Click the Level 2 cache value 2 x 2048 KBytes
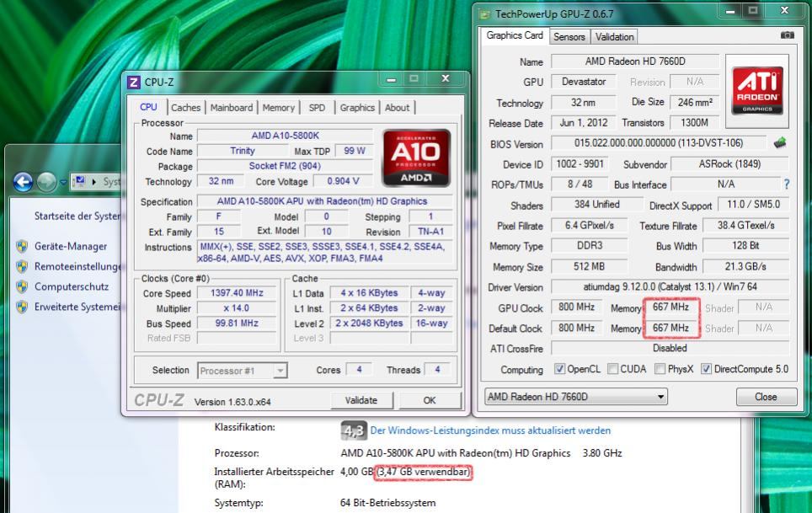812x513 pixels. pos(369,323)
